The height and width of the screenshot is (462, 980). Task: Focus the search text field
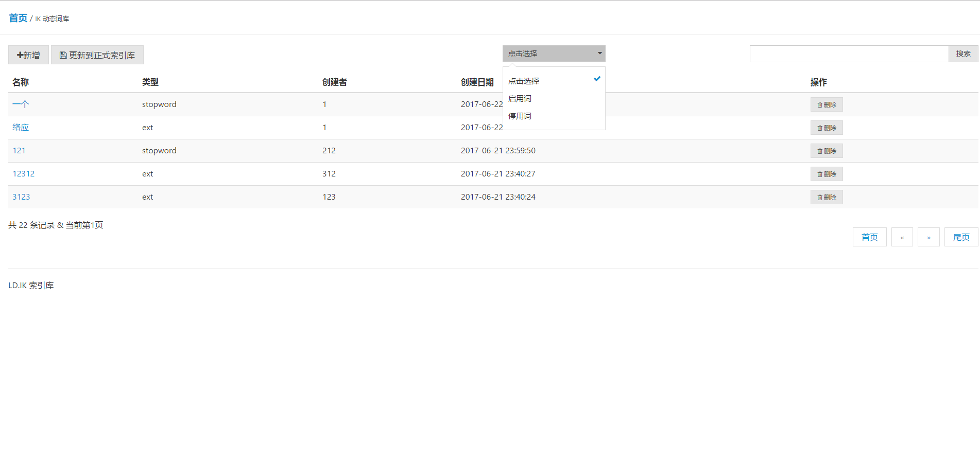pyautogui.click(x=849, y=54)
